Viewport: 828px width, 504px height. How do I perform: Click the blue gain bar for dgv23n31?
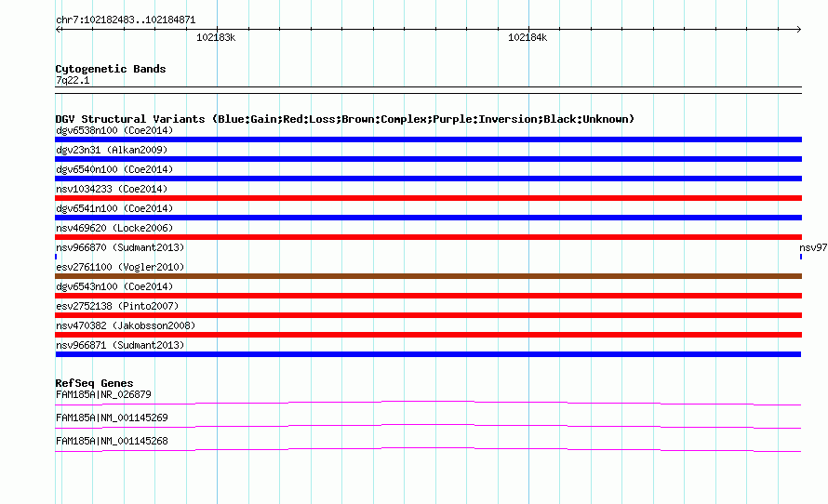coord(428,159)
